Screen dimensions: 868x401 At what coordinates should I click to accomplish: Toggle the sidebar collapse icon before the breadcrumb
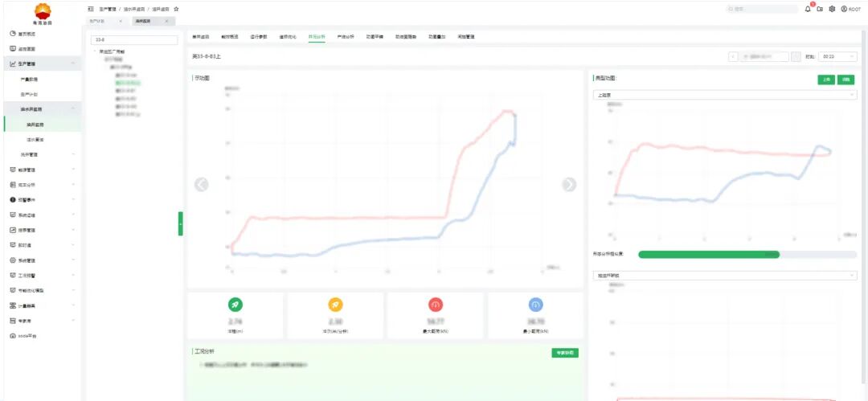coord(91,10)
